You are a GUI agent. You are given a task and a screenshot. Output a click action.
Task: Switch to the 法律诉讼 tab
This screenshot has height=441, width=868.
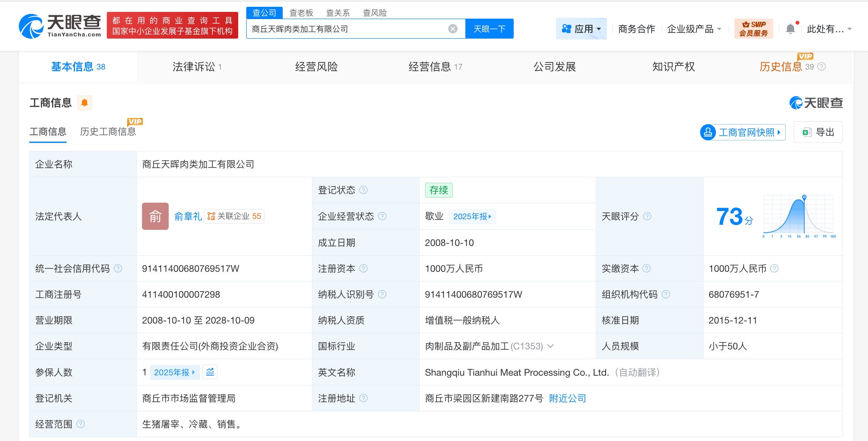[197, 67]
